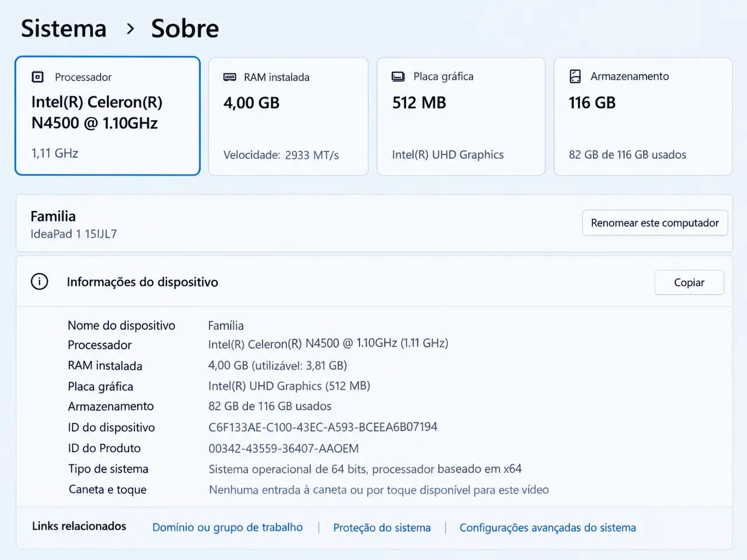Click the Caneta e toque label
This screenshot has width=747, height=560.
[x=107, y=489]
